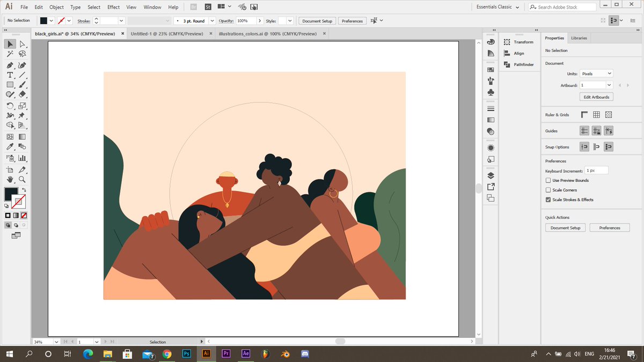Open the Appearance panel sun icon
644x362 pixels.
tap(491, 147)
